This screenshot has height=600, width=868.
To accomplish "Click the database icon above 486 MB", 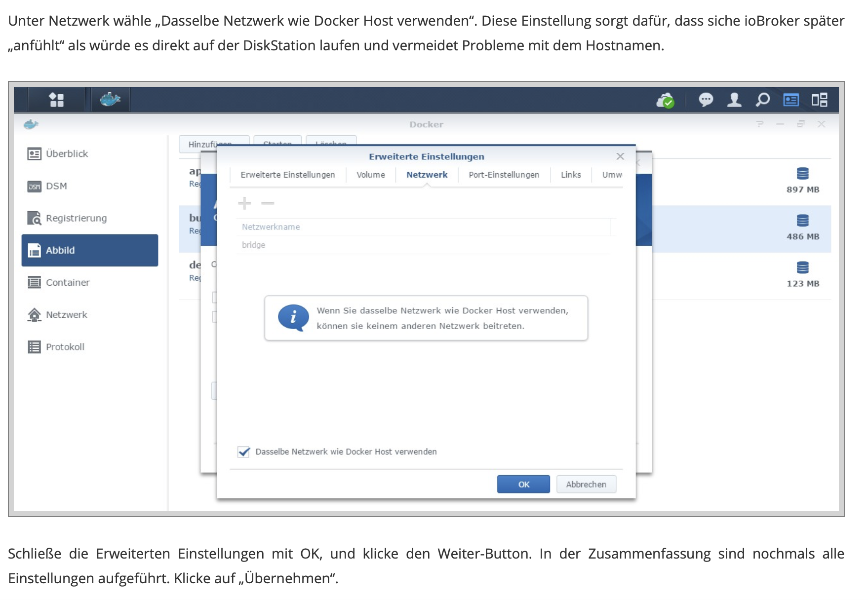I will point(803,221).
